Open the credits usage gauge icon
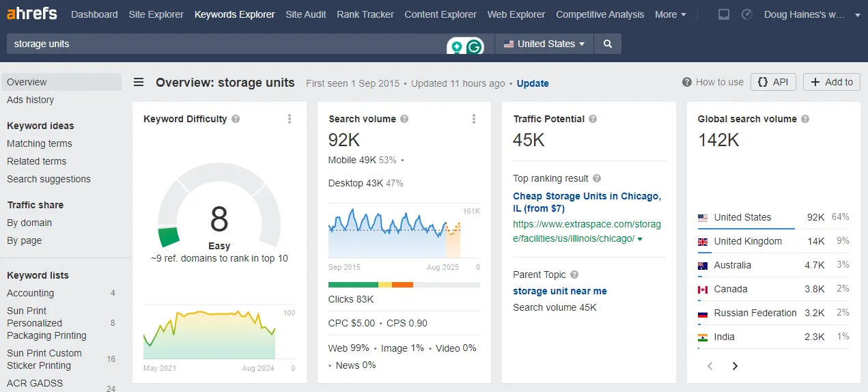The width and height of the screenshot is (868, 392). tap(747, 14)
